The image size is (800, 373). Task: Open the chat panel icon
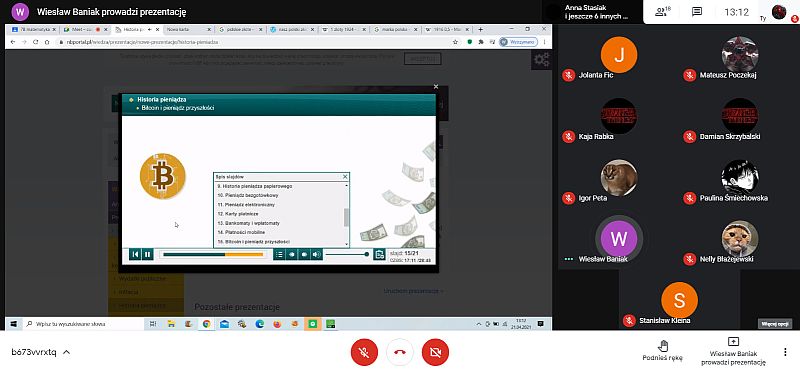point(697,12)
